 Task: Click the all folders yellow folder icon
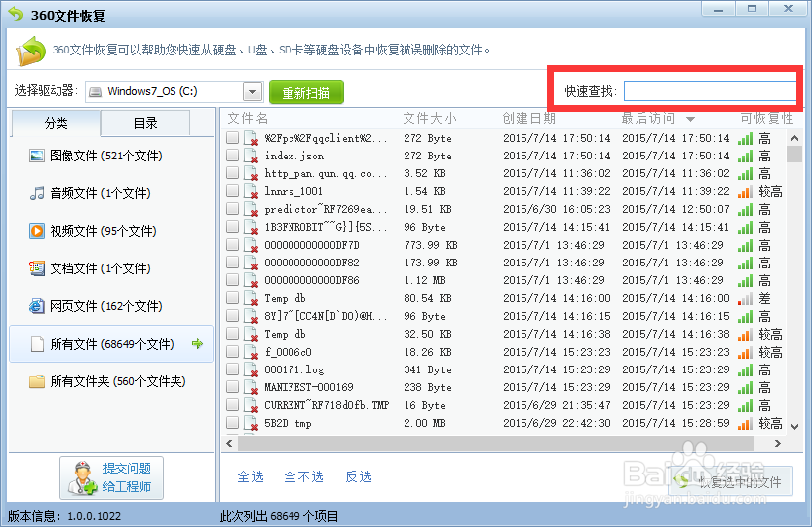(37, 381)
